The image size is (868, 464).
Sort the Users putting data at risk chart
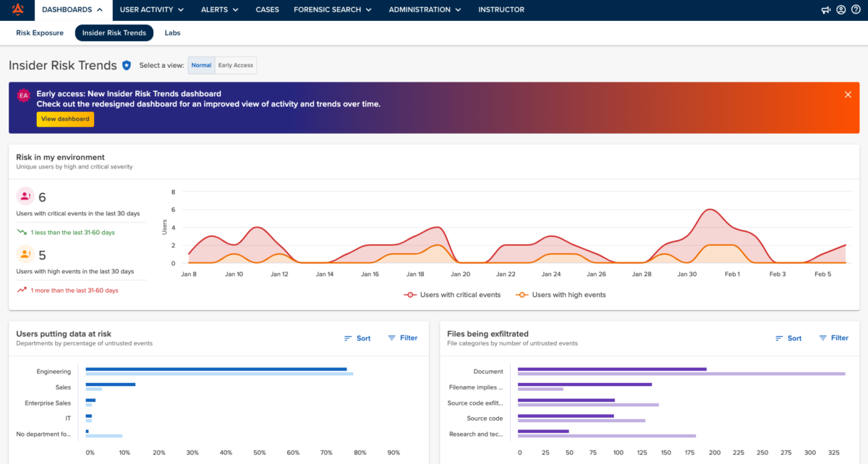pyautogui.click(x=357, y=338)
